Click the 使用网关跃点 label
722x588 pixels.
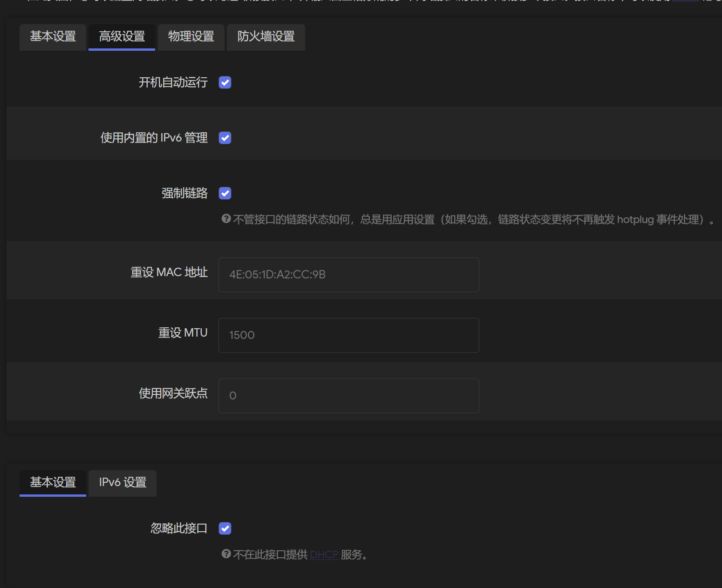(x=173, y=393)
